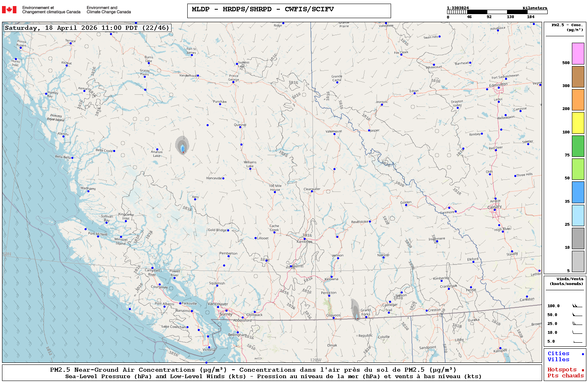Screen dimensions: 588x383
Task: Click the 5.0 knots wind barb symbol
Action: pyautogui.click(x=577, y=341)
